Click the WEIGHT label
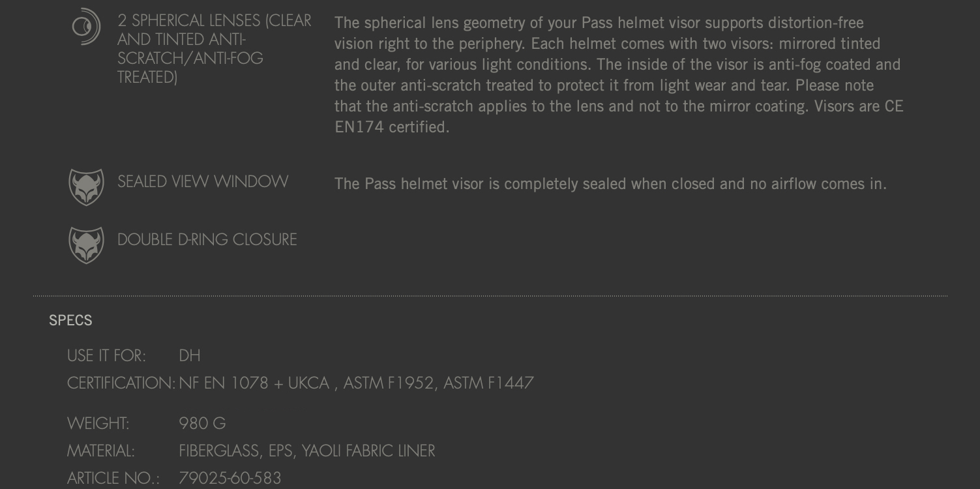The image size is (980, 489). pos(98,423)
